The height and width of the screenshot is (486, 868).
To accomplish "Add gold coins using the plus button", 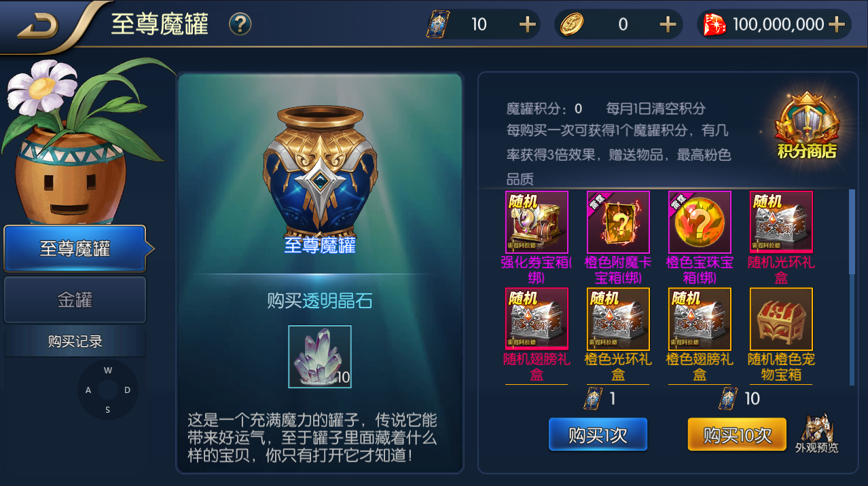I will pos(668,24).
